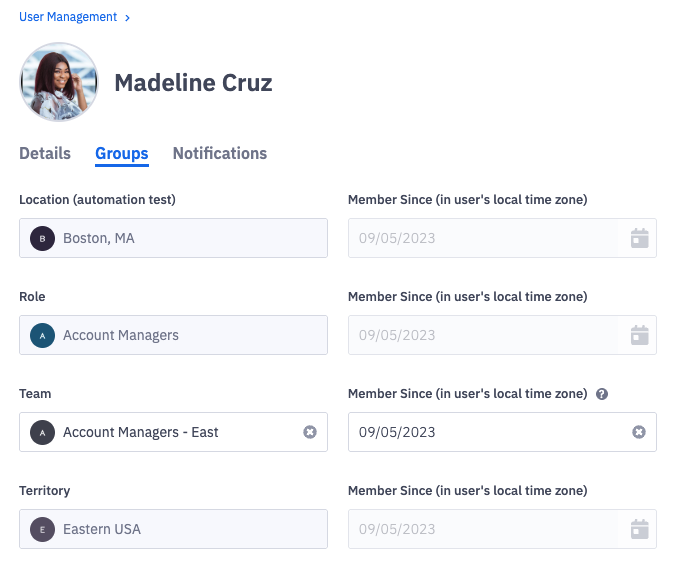Click the help question mark icon
The image size is (680, 563).
602,394
